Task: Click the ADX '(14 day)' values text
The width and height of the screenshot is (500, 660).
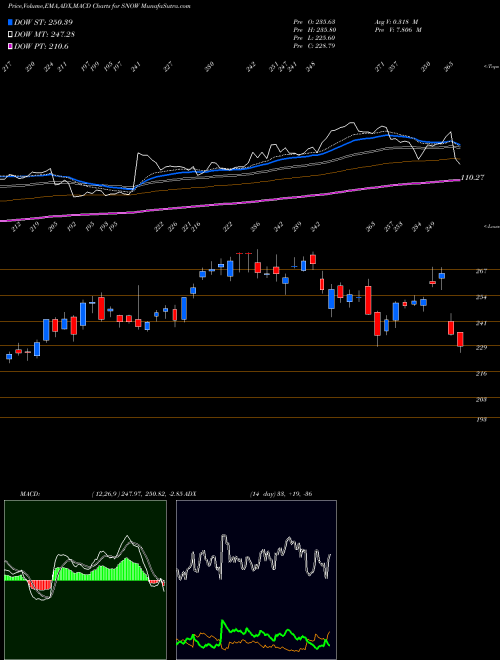Action: pyautogui.click(x=280, y=494)
